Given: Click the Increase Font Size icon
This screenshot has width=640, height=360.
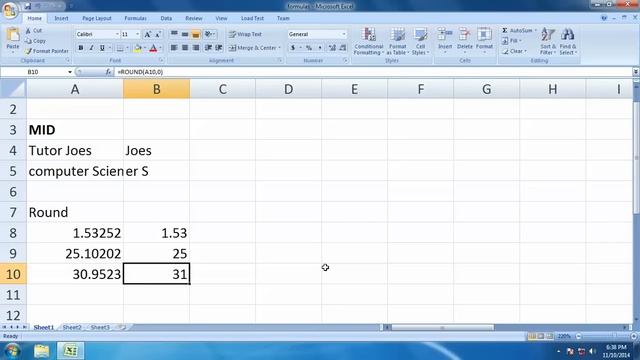Looking at the screenshot, I should tap(147, 34).
